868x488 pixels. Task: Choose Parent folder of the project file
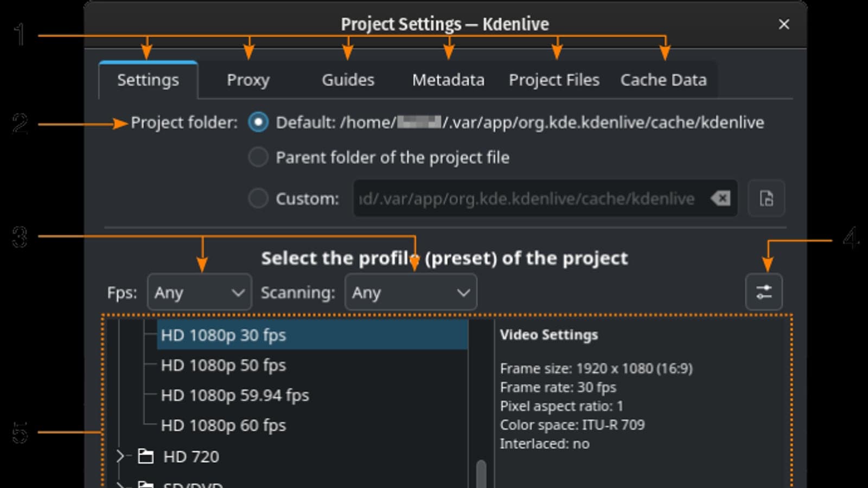[258, 157]
